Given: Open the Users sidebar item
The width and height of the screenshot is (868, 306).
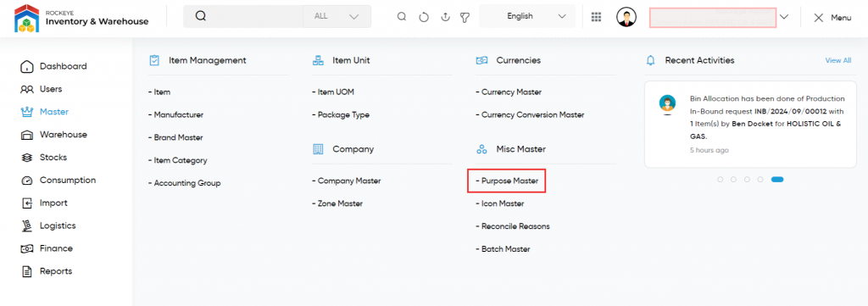Looking at the screenshot, I should click(42, 89).
